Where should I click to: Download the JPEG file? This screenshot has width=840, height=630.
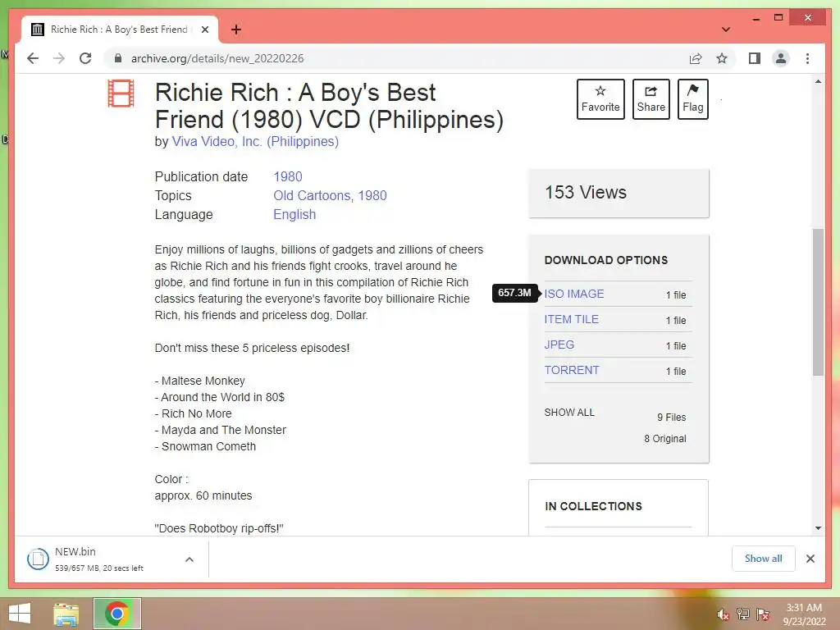pos(559,345)
